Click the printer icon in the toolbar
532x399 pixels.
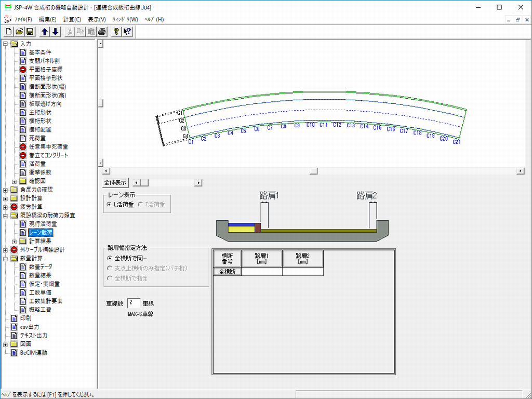[x=102, y=32]
